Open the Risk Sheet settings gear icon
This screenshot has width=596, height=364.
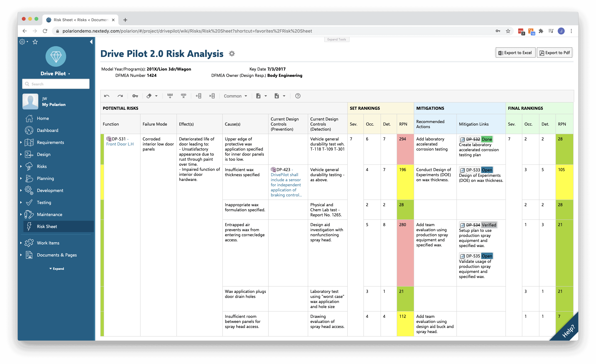coord(232,53)
